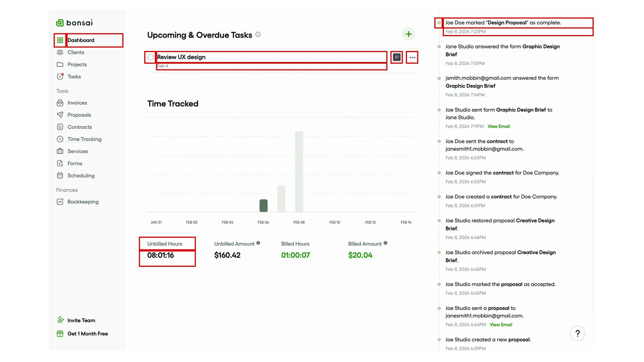Image resolution: width=644 pixels, height=362 pixels.
Task: Open Projects folder icon in sidebar
Action: [x=60, y=64]
